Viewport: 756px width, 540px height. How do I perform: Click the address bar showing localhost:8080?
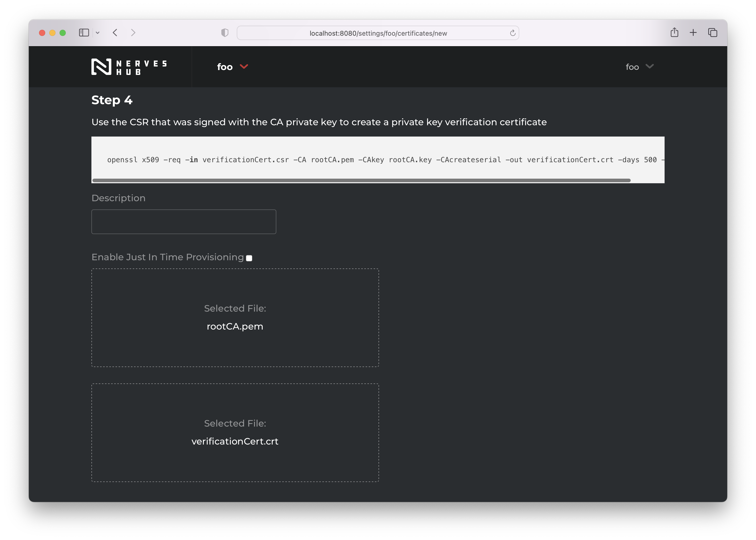(378, 33)
